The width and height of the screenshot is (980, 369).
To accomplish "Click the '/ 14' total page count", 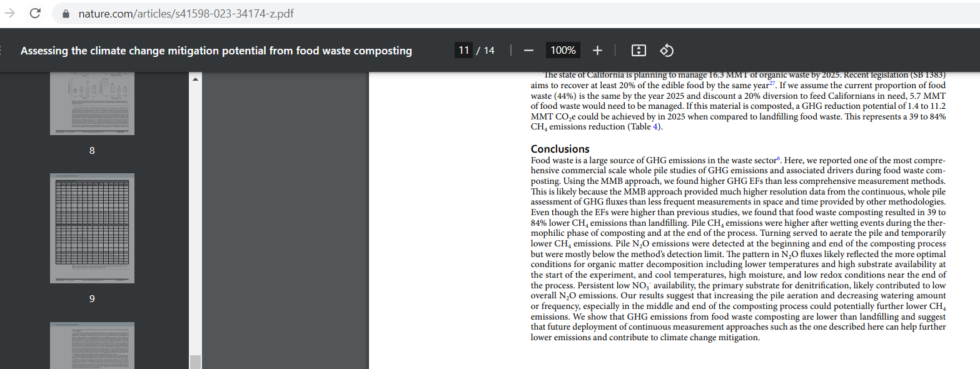I will [x=485, y=50].
